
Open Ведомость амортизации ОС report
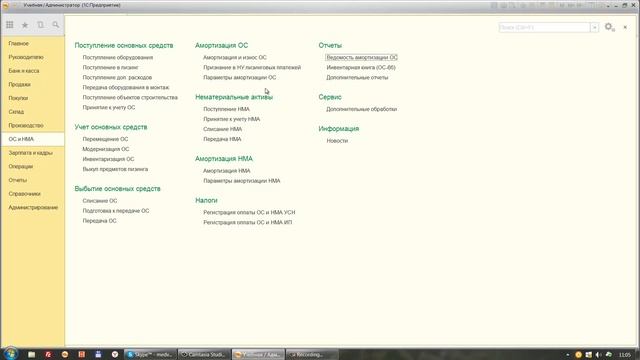pyautogui.click(x=362, y=58)
